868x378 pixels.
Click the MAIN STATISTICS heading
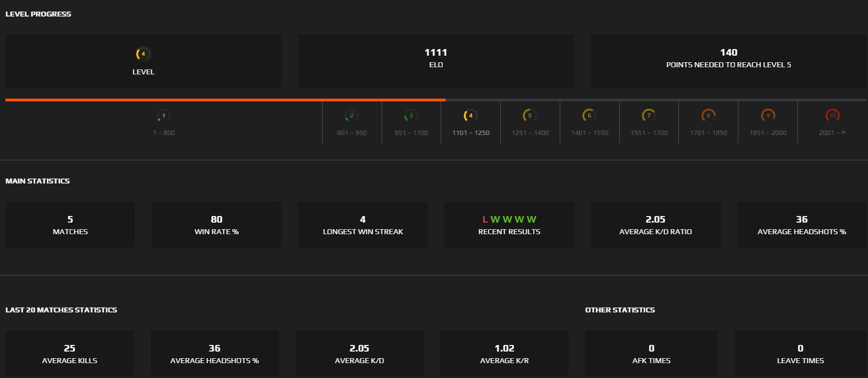pyautogui.click(x=37, y=181)
